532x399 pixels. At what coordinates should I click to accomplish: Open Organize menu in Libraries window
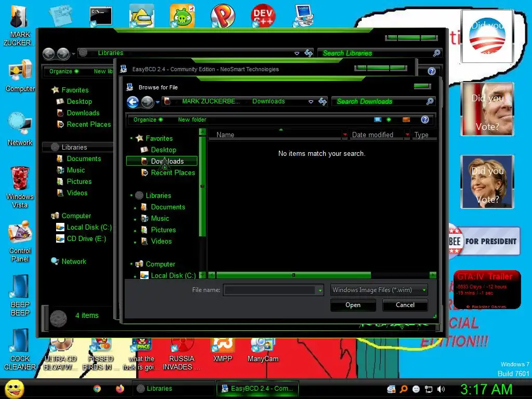pos(64,71)
